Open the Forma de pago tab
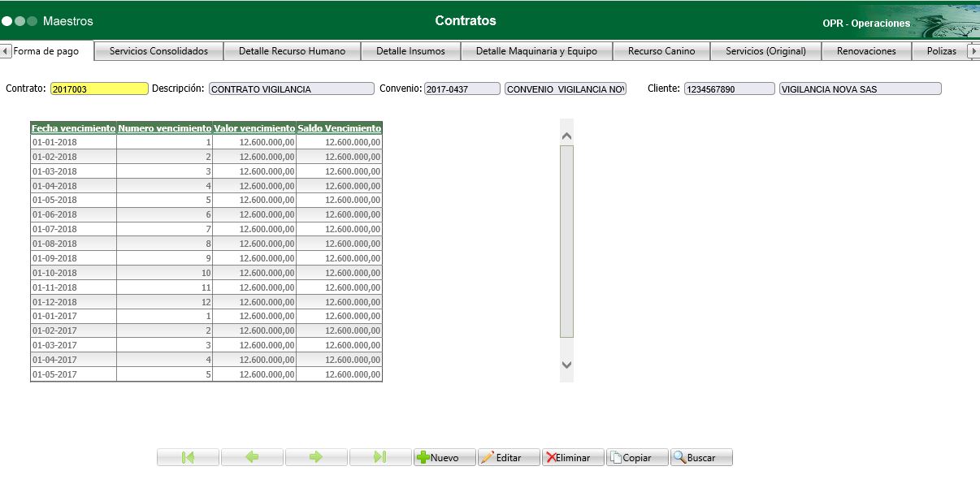Image resolution: width=980 pixels, height=501 pixels. click(46, 50)
